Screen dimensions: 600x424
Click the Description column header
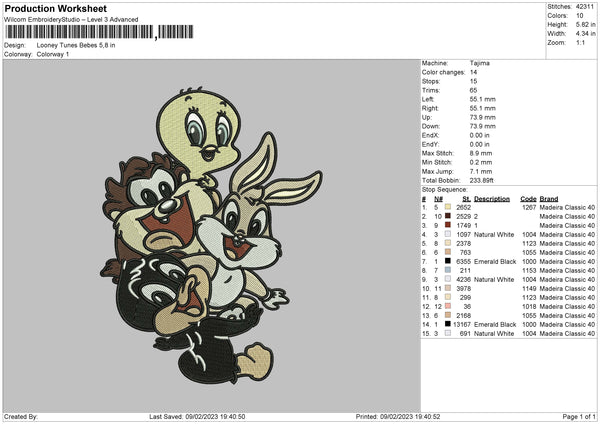pos(492,199)
